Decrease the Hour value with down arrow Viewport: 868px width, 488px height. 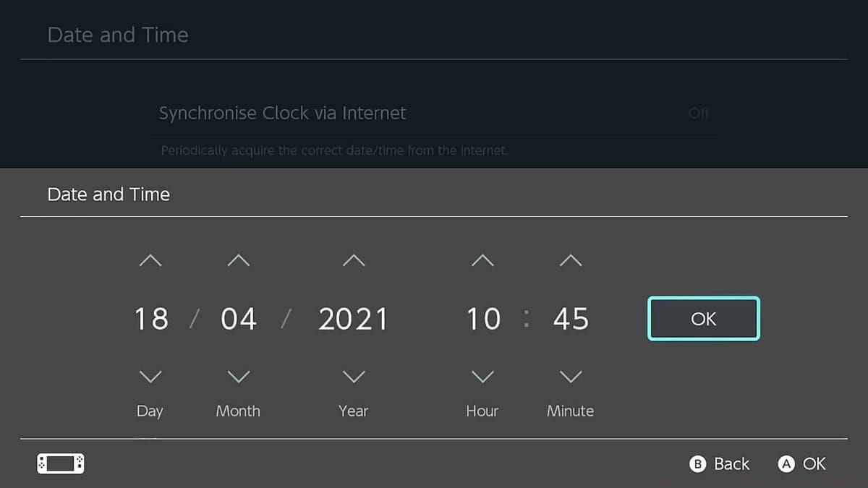[482, 377]
